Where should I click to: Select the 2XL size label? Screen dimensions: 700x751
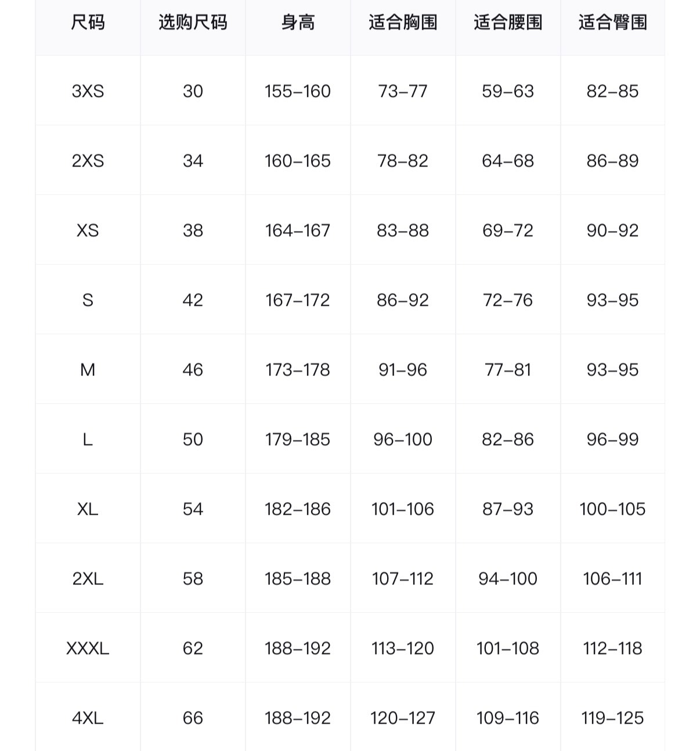[x=88, y=579]
